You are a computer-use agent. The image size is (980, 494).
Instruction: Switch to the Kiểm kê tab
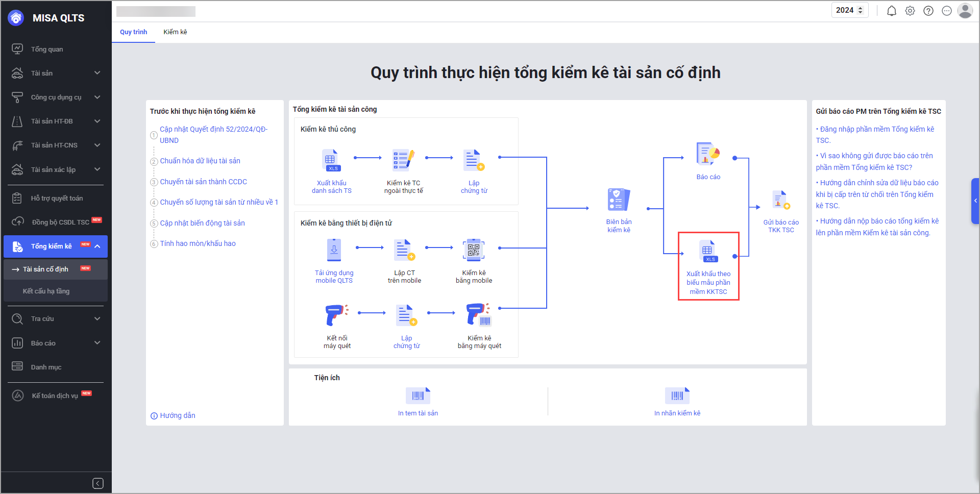[x=175, y=32]
